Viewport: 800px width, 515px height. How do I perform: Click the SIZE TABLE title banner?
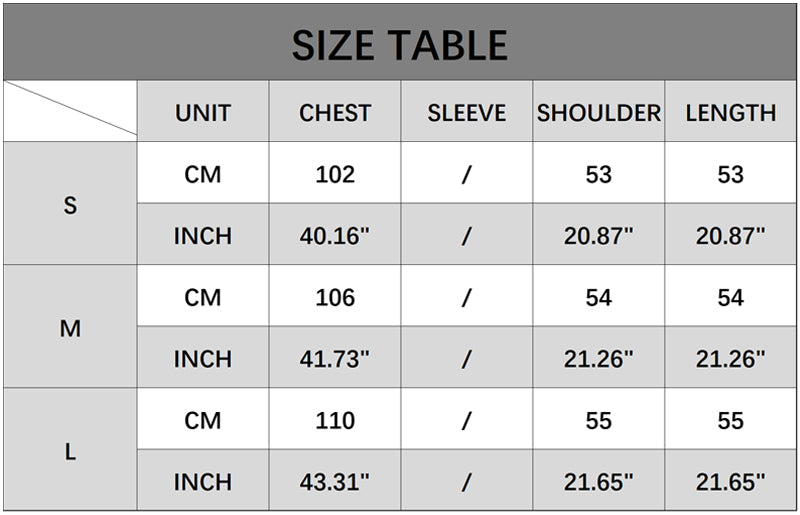point(400,45)
